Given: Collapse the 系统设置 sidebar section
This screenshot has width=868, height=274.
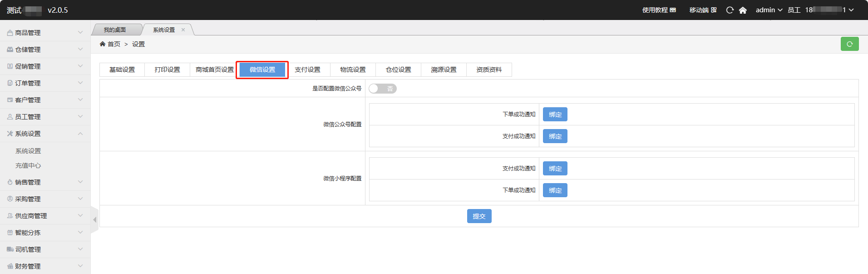Looking at the screenshot, I should point(45,134).
